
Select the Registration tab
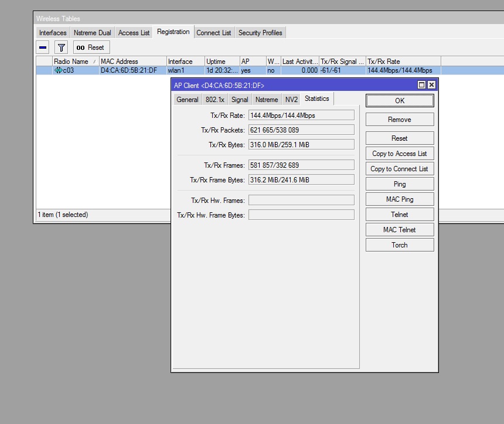coord(173,32)
